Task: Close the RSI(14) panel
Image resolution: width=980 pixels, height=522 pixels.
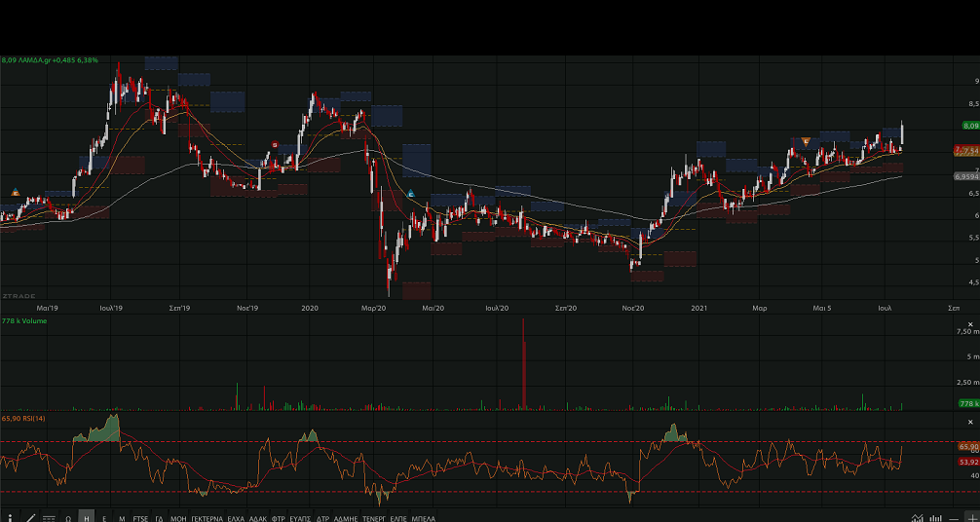Action: (971, 421)
